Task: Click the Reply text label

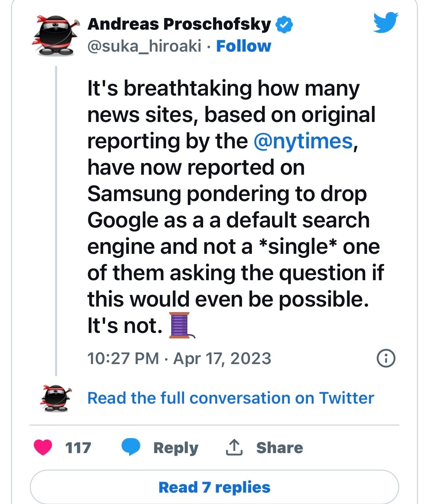Action: pyautogui.click(x=176, y=448)
